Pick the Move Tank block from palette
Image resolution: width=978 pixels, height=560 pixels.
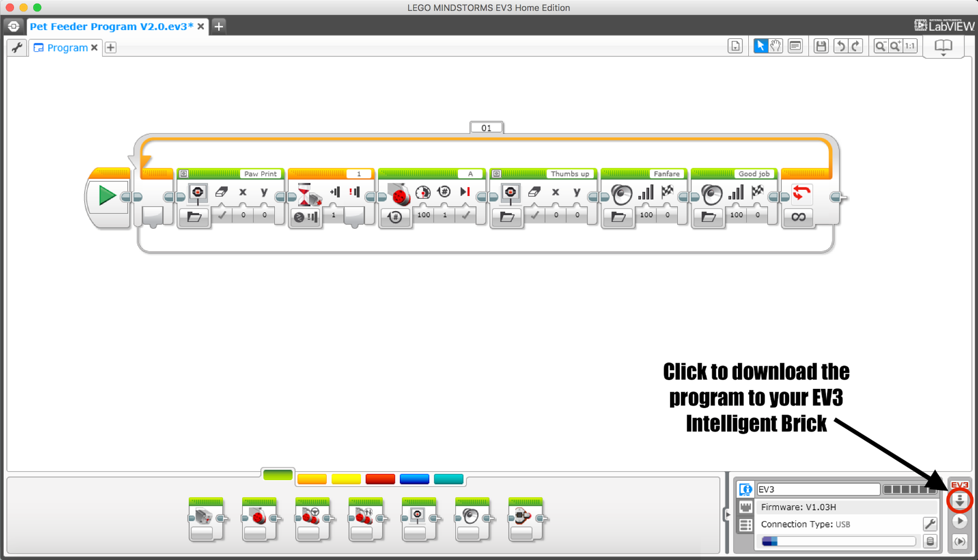[x=366, y=519]
